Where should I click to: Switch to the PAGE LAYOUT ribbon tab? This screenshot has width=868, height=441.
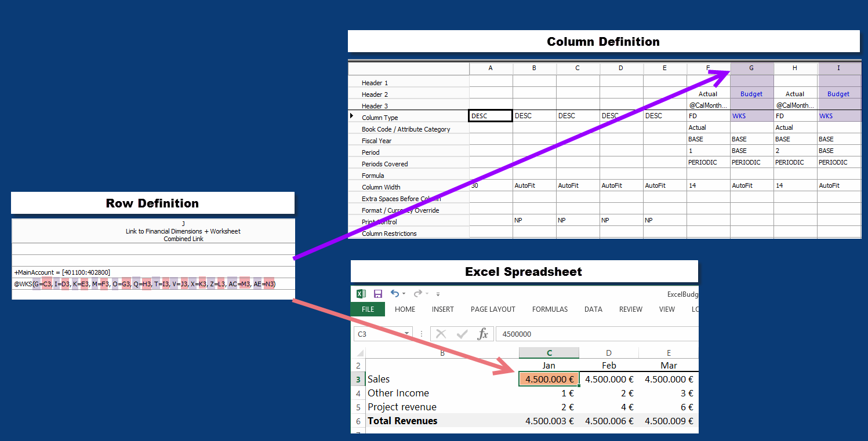pyautogui.click(x=493, y=309)
